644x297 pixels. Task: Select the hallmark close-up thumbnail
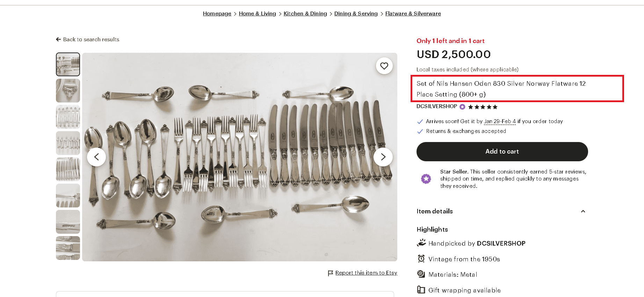point(68,221)
